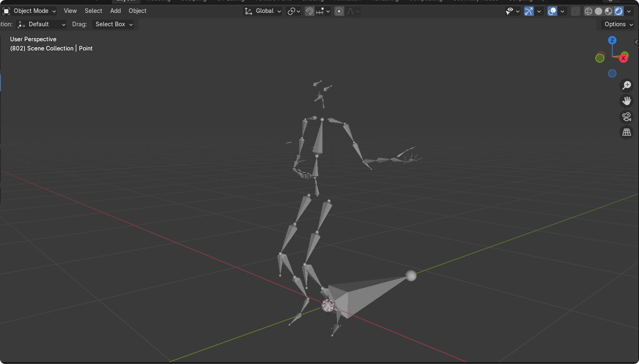
Task: Click the transform orientation axes icon
Action: (x=248, y=11)
